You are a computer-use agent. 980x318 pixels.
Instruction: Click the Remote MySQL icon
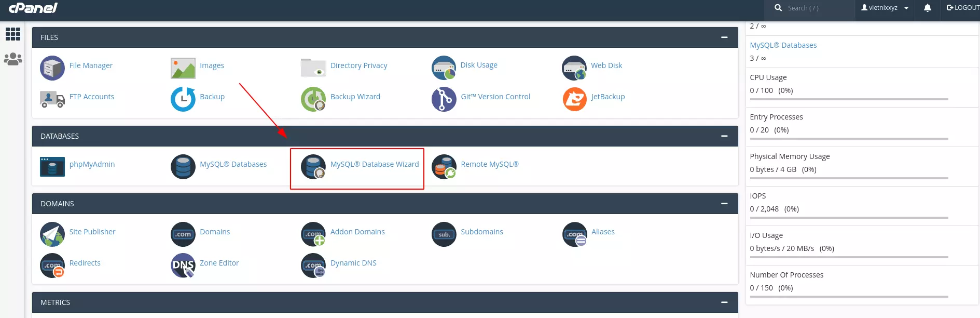pyautogui.click(x=444, y=167)
